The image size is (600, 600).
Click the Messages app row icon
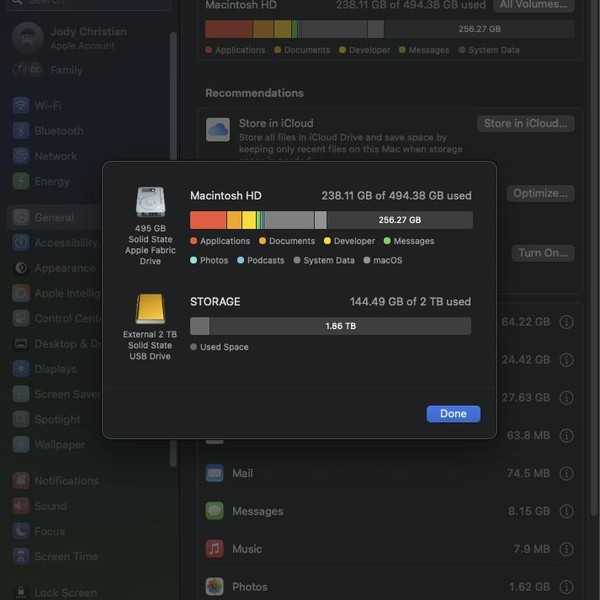pyautogui.click(x=214, y=511)
